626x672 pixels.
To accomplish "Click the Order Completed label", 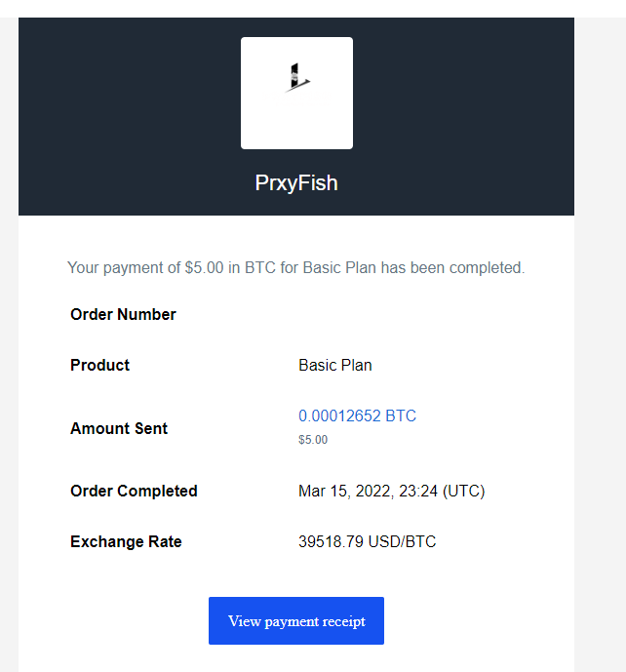I will coord(134,492).
